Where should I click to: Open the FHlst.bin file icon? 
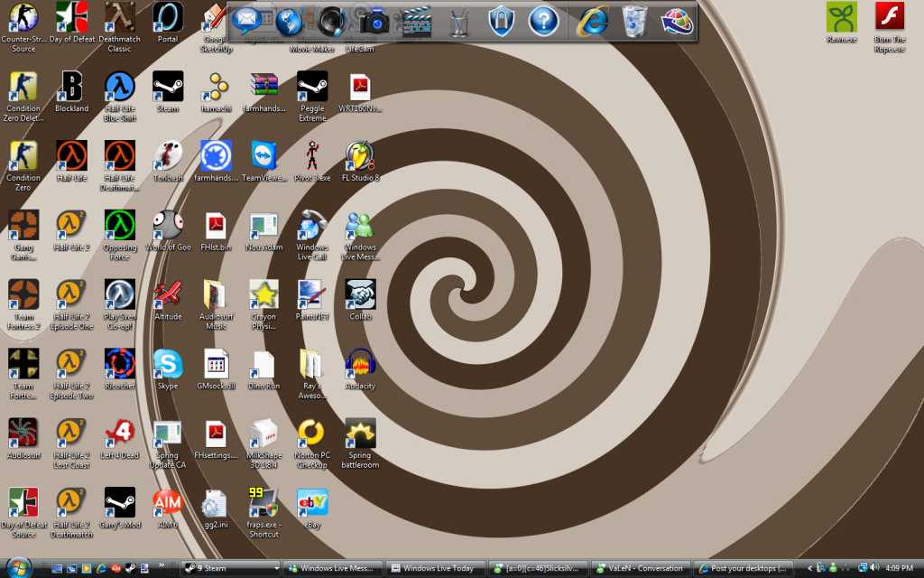point(216,226)
